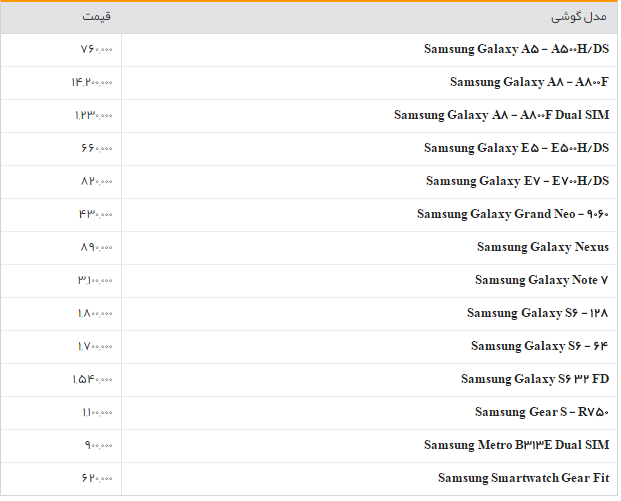Image resolution: width=621 pixels, height=501 pixels.
Task: Click the price 1,800,000 for Galaxy S6 128
Action: point(95,313)
